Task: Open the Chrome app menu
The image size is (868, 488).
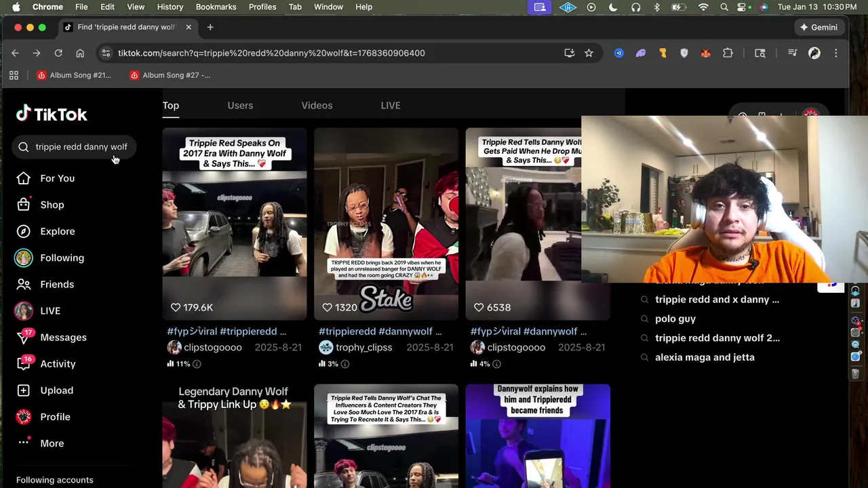Action: 47,7
